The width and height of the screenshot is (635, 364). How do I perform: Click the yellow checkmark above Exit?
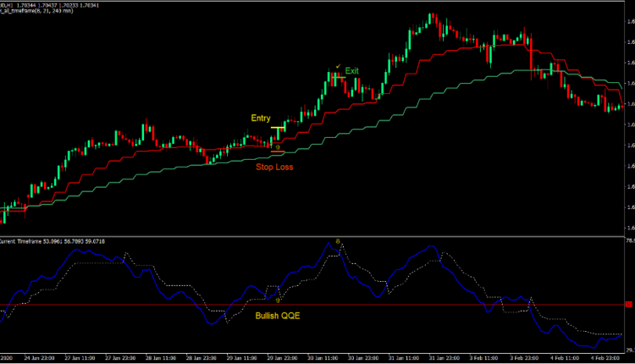338,65
